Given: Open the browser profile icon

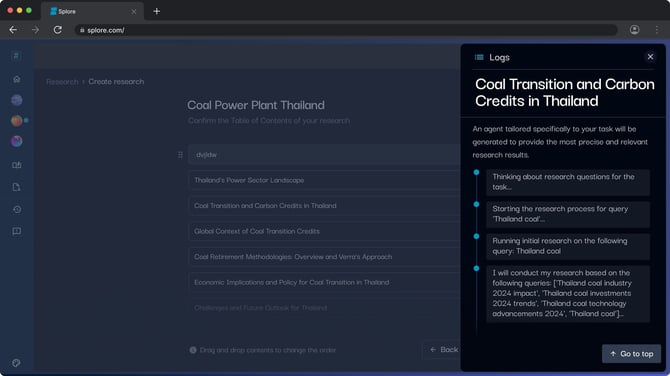Looking at the screenshot, I should (635, 29).
